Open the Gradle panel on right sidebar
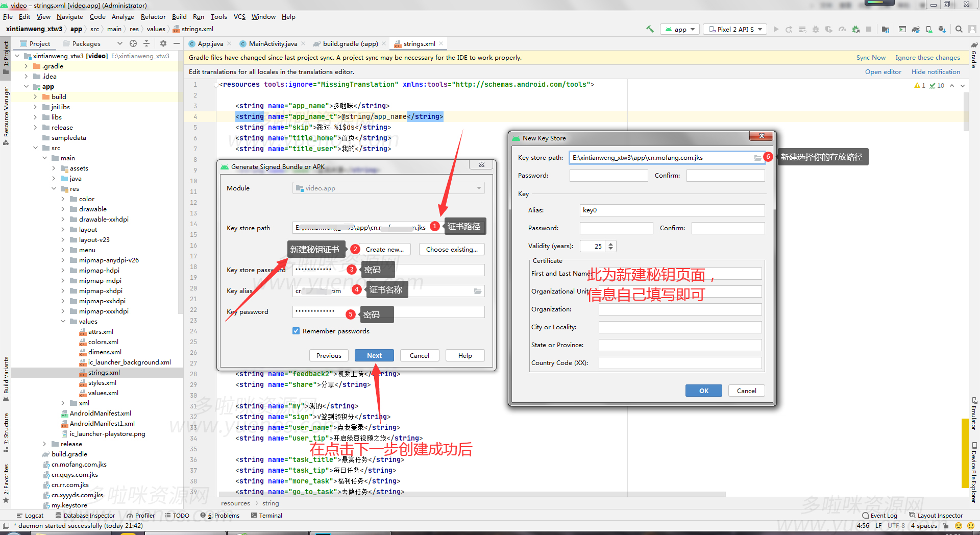This screenshot has height=535, width=980. 974,60
